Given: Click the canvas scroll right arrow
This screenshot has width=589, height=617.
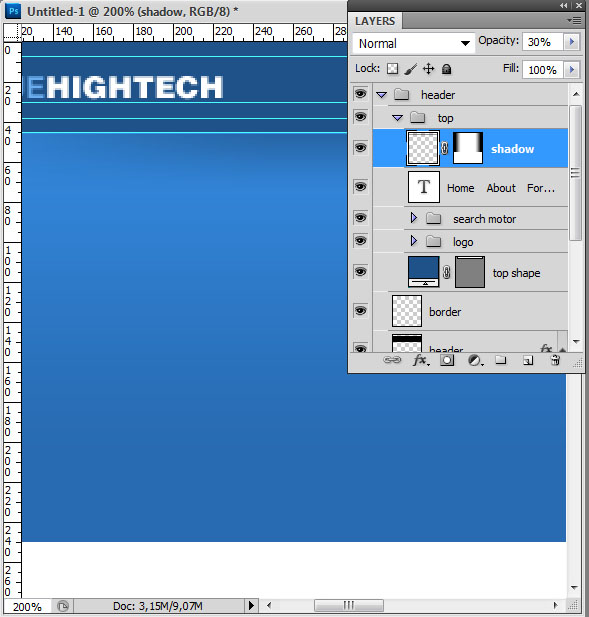Looking at the screenshot, I should click(556, 605).
